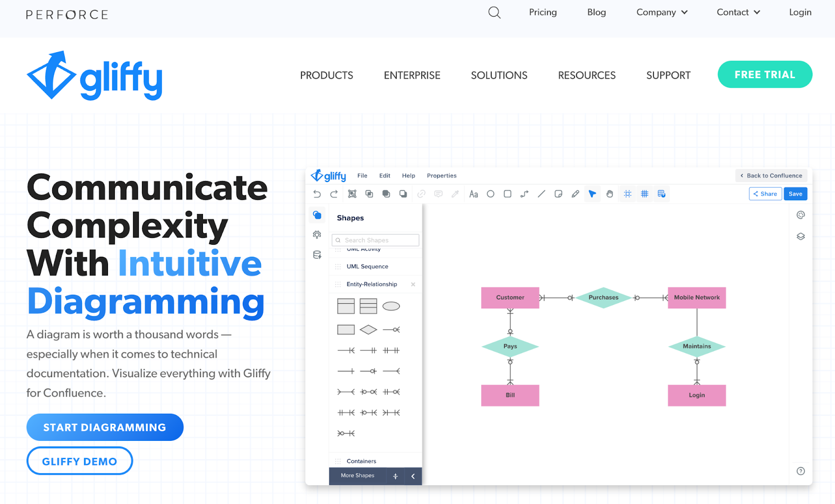The image size is (835, 504).
Task: Click the Redo arrow in the editor toolbar
Action: [334, 194]
